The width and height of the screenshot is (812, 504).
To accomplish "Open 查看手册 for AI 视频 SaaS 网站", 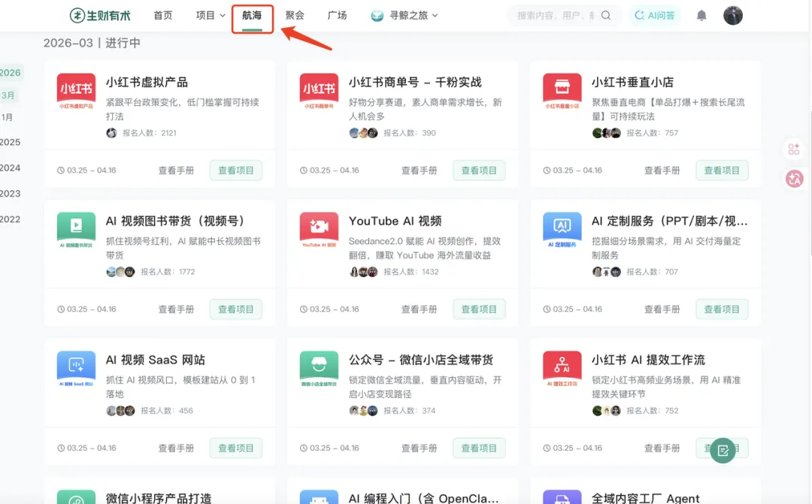I will pyautogui.click(x=176, y=448).
